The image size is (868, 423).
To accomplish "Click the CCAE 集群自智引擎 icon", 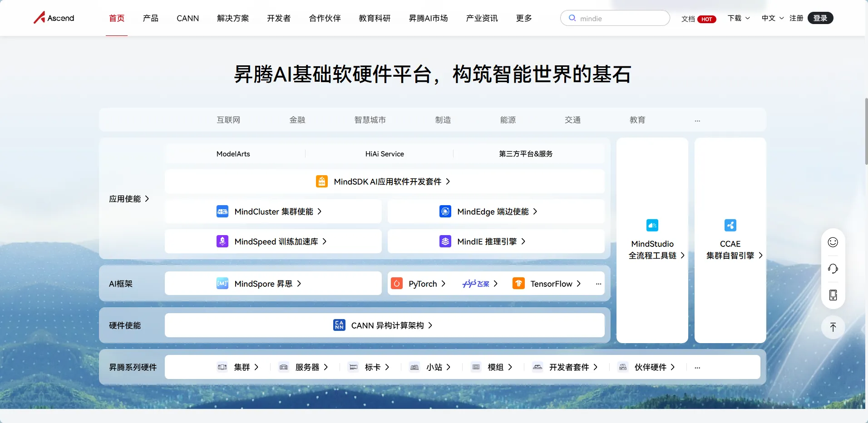I will tap(730, 225).
